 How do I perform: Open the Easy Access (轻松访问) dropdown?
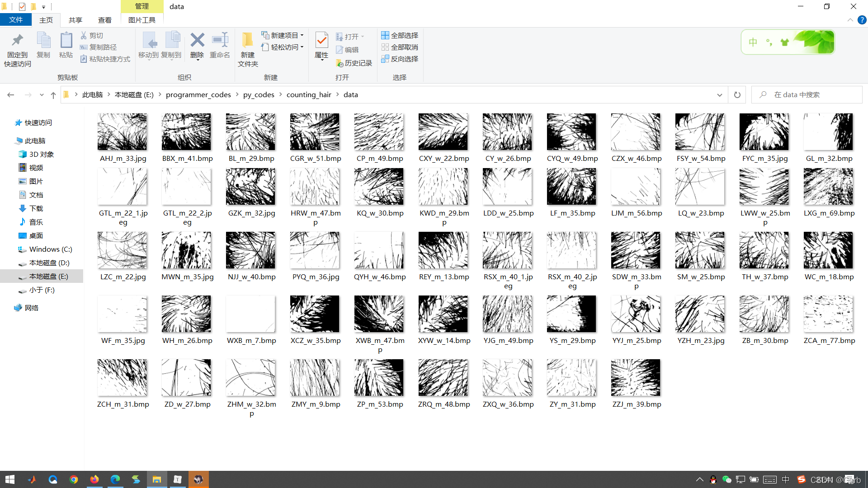point(283,47)
